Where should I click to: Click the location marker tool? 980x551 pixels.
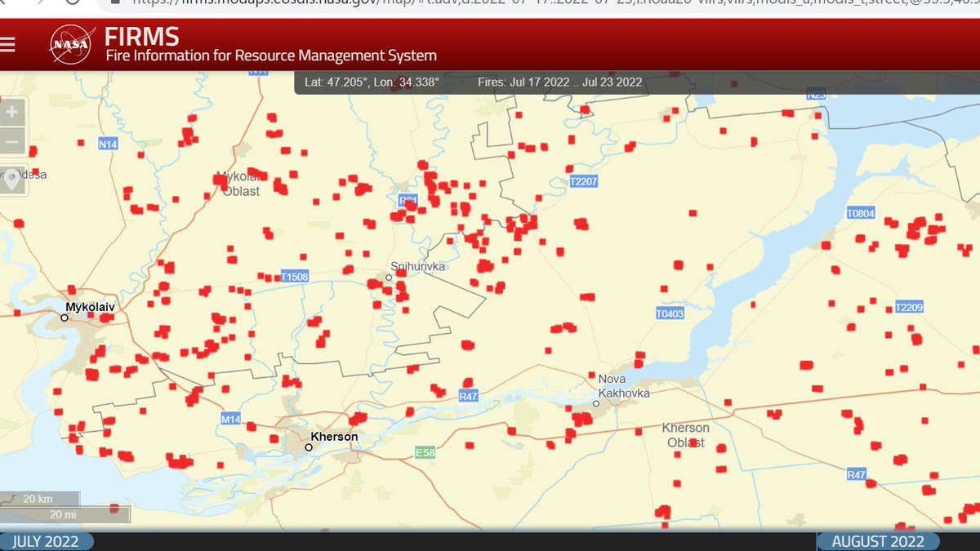pyautogui.click(x=12, y=180)
